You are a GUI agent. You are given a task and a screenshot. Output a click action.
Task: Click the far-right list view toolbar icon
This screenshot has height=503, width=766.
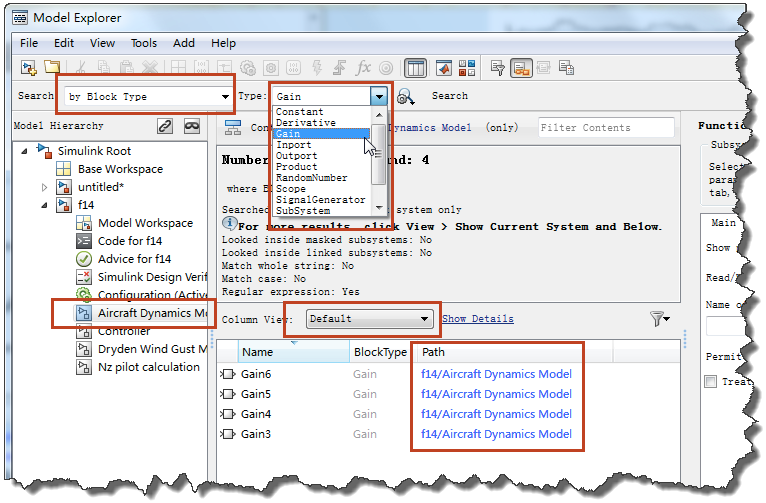point(567,68)
